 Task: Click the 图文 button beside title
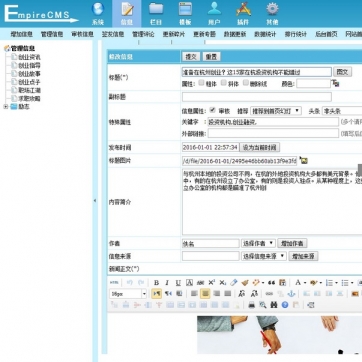coord(342,72)
